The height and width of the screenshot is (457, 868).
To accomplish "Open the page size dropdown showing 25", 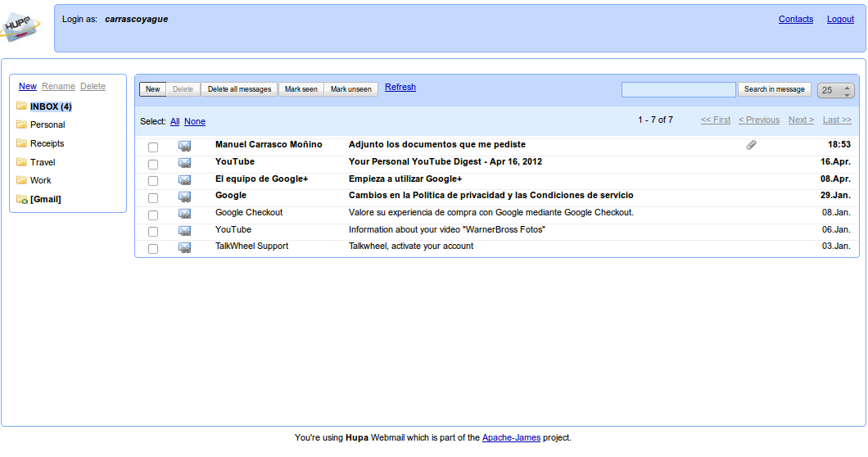I will 836,90.
